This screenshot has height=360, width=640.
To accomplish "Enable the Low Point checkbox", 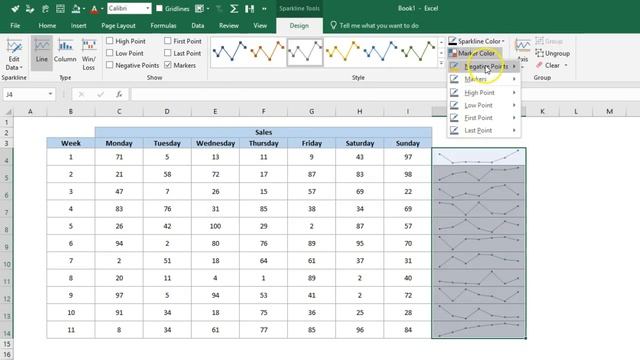I will (109, 53).
